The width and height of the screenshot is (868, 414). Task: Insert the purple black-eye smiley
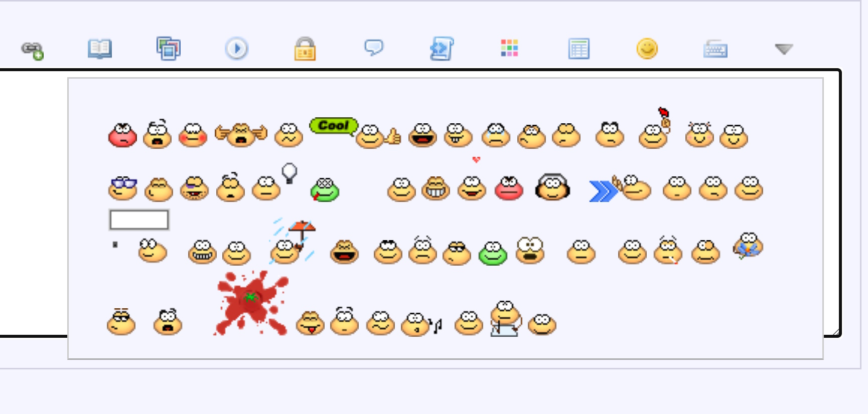pos(194,188)
